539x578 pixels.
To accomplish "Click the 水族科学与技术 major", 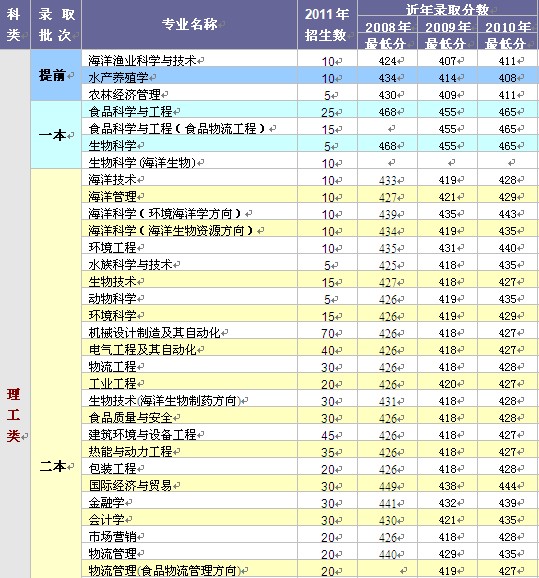I will [130, 264].
